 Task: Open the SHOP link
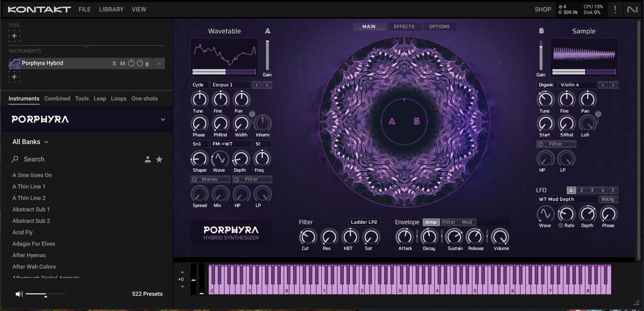click(x=543, y=9)
